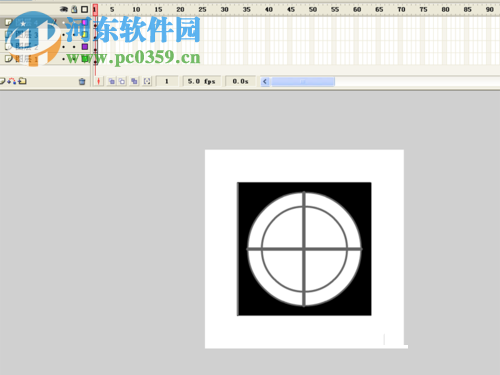500x375 pixels.
Task: Select the frame 1 keyframe of 图层 1
Action: point(95,59)
